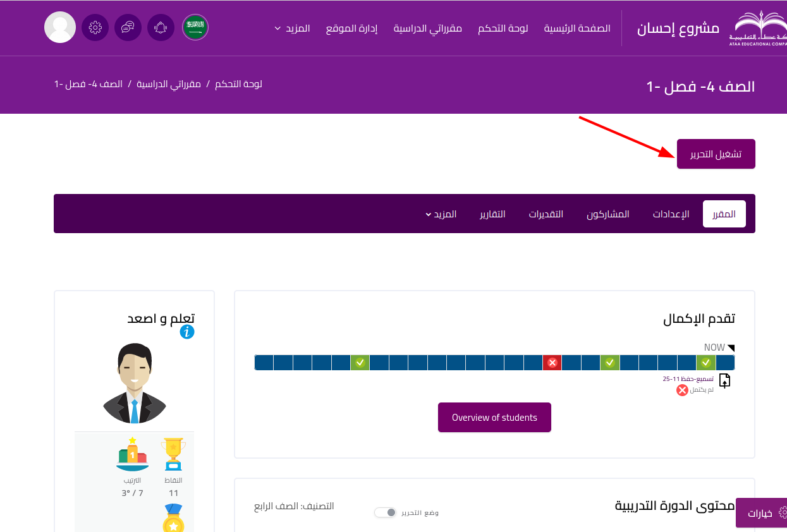The height and width of the screenshot is (532, 787).
Task: Click the تشغيل التحرير button
Action: point(716,154)
